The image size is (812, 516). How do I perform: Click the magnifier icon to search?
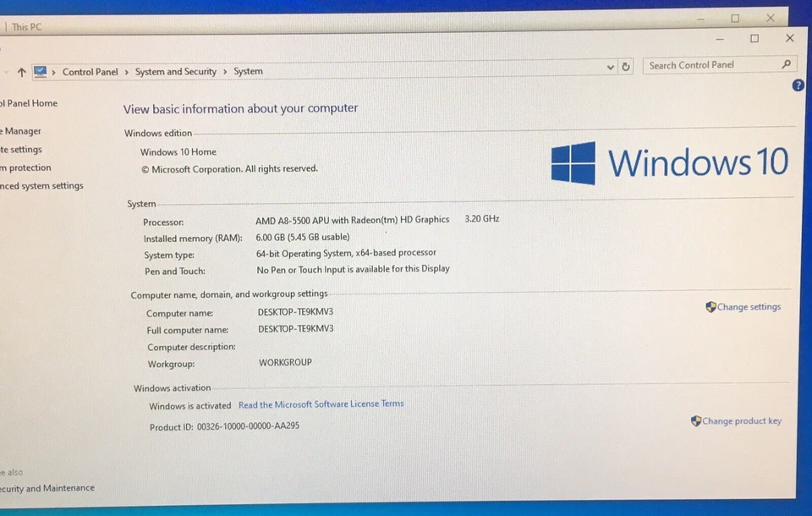[787, 64]
